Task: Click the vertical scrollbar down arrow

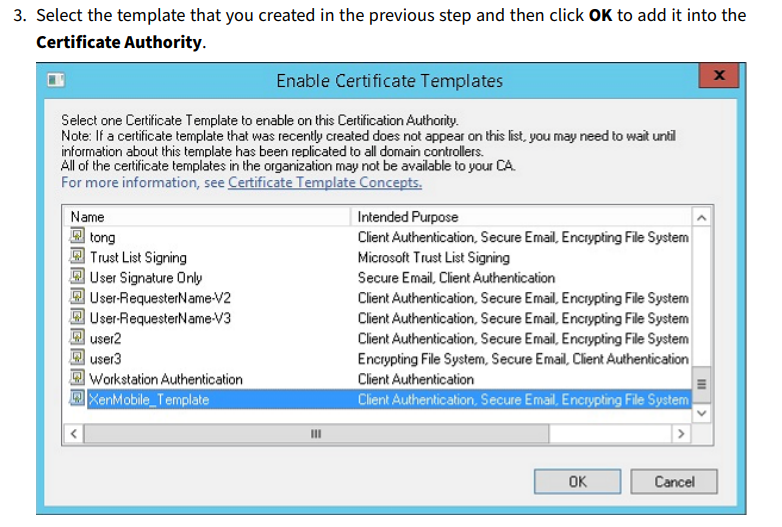Action: pos(702,413)
